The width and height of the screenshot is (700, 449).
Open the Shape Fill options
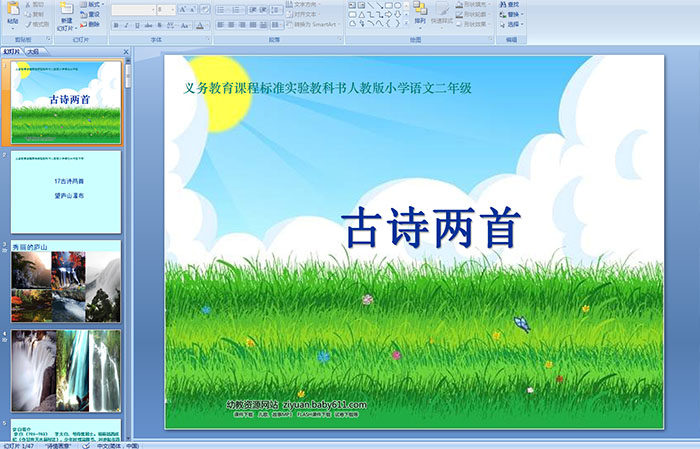click(473, 4)
